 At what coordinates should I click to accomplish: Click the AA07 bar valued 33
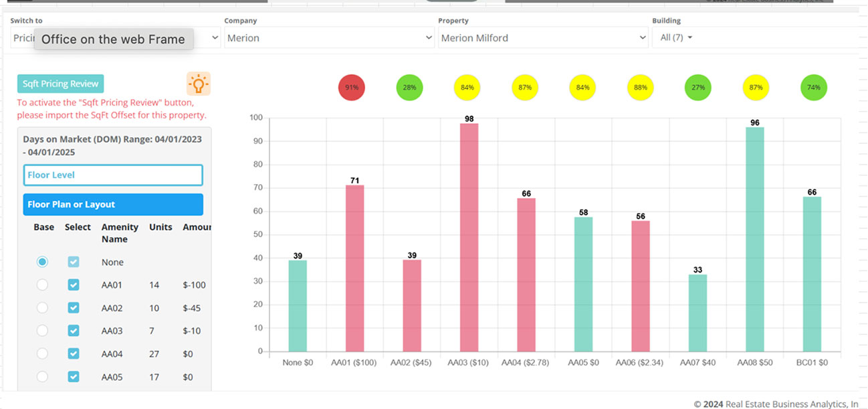click(697, 313)
